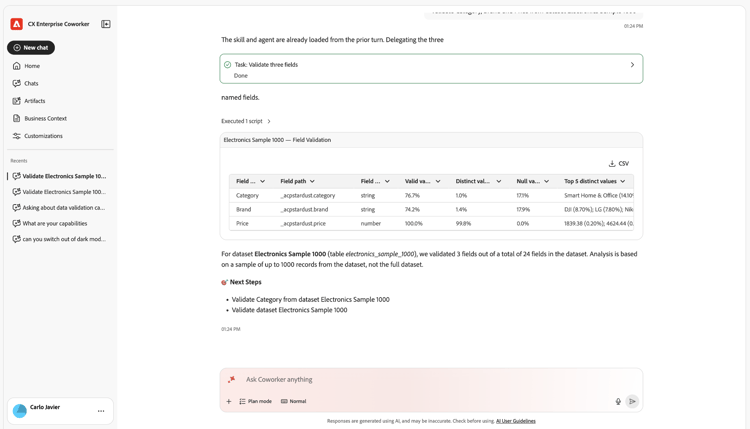Select the Category cell in table
The image size is (750, 429).
point(247,196)
